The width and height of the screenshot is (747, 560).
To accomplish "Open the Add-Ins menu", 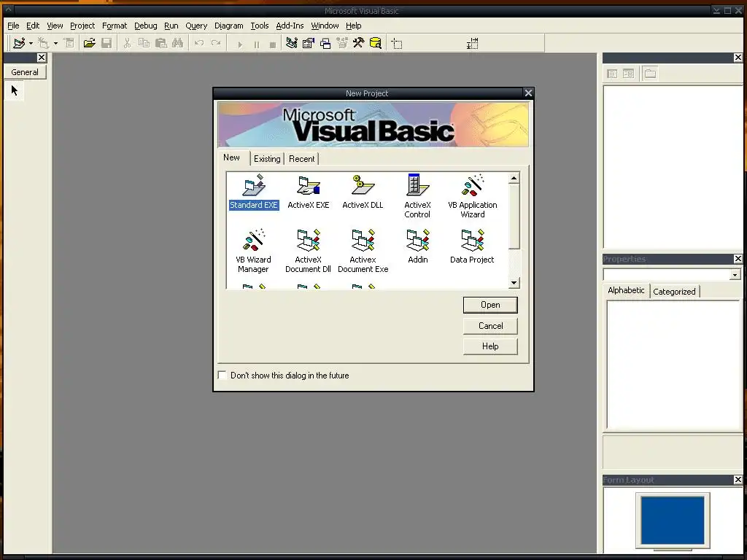I will tap(290, 26).
